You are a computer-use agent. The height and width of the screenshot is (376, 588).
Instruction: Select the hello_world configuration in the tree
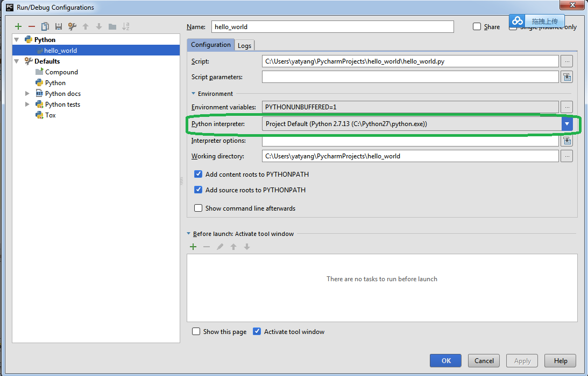[x=96, y=50]
